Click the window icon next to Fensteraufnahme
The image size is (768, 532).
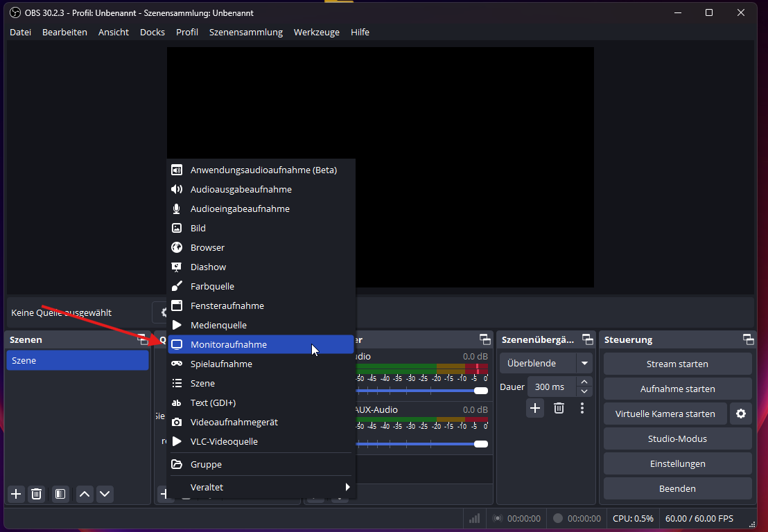click(x=177, y=306)
